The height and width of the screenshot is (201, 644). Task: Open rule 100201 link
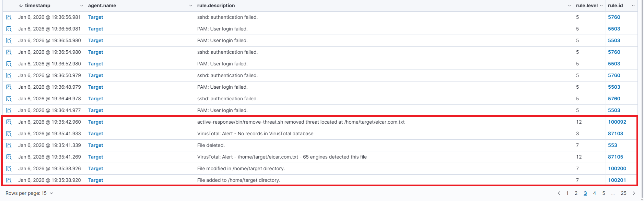click(x=617, y=180)
